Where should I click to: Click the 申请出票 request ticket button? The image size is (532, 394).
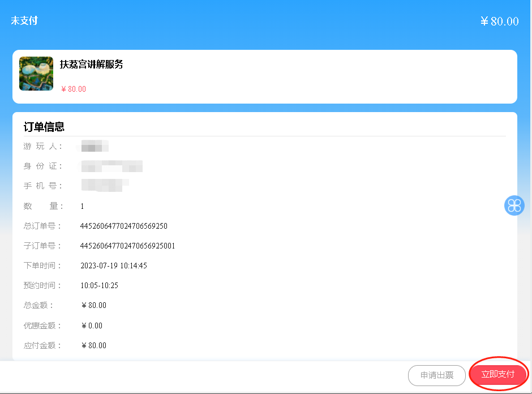coord(437,375)
